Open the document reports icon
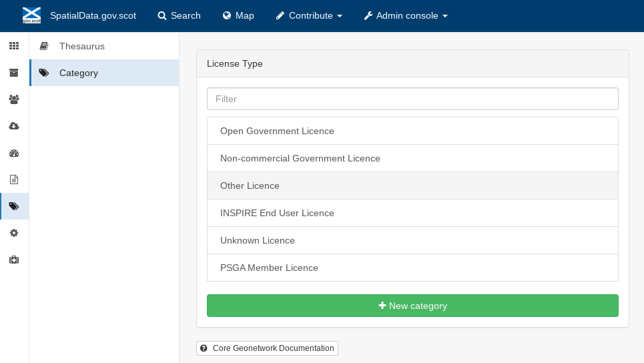The height and width of the screenshot is (363, 644). coord(14,179)
